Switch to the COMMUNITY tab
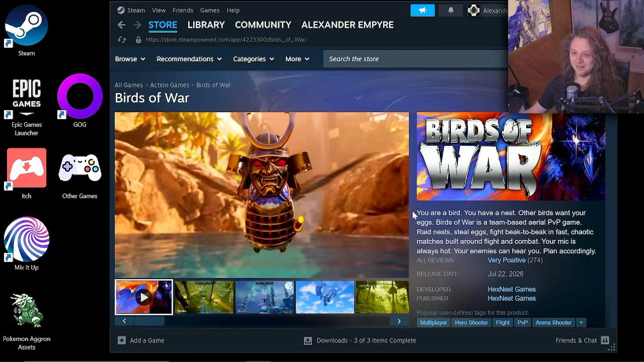 (x=263, y=25)
